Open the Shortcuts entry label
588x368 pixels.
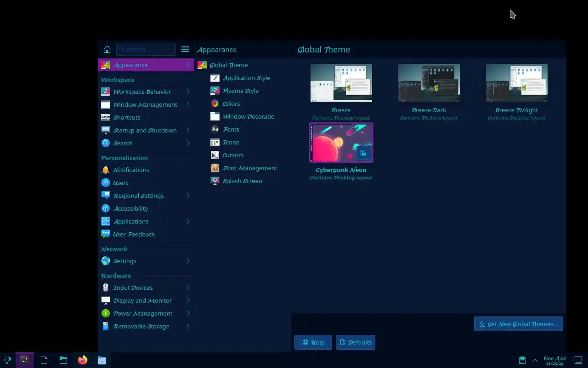point(127,117)
